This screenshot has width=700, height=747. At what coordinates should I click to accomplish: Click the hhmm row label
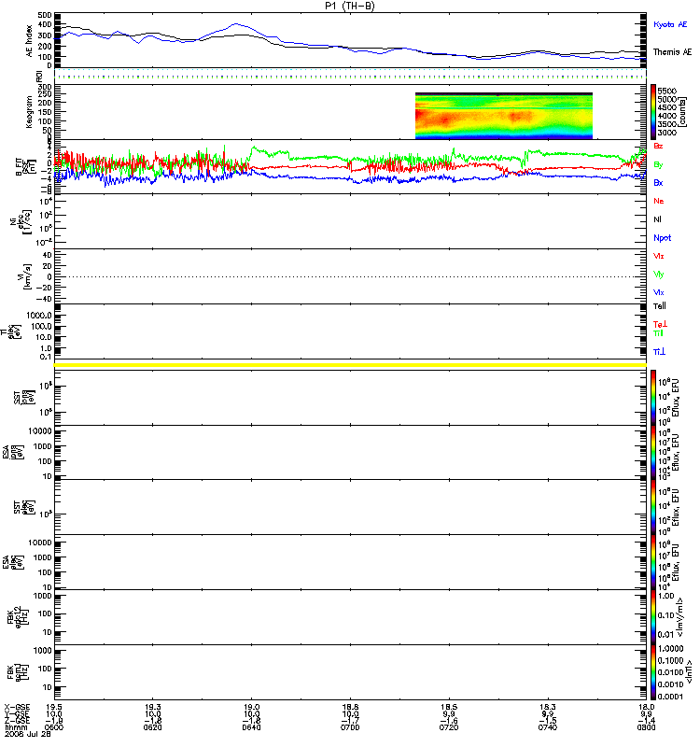14,727
